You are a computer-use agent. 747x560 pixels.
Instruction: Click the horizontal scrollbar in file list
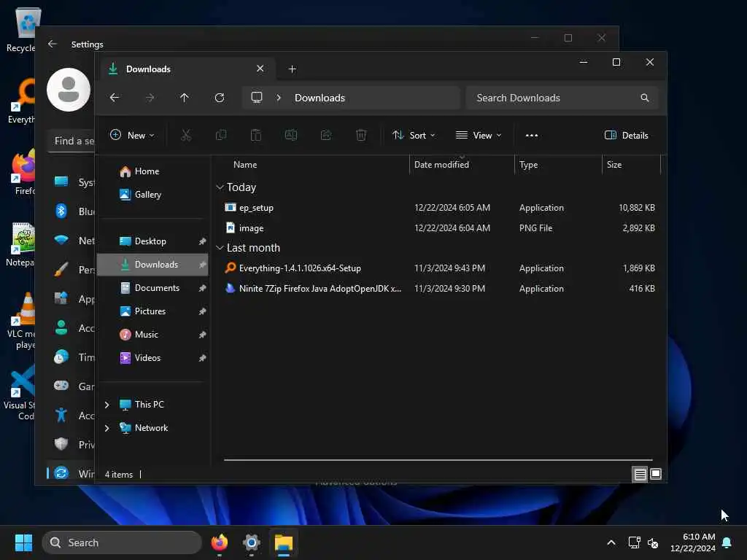[438, 460]
